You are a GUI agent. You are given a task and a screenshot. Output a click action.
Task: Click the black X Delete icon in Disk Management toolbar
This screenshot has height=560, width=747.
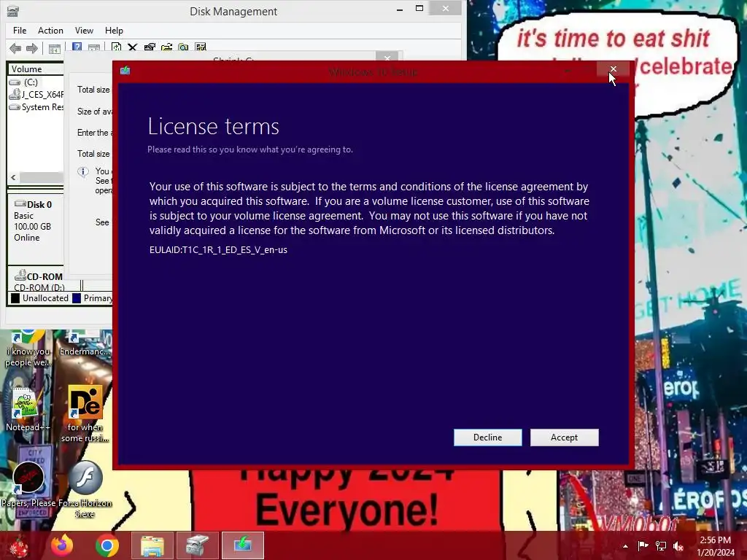pyautogui.click(x=133, y=47)
